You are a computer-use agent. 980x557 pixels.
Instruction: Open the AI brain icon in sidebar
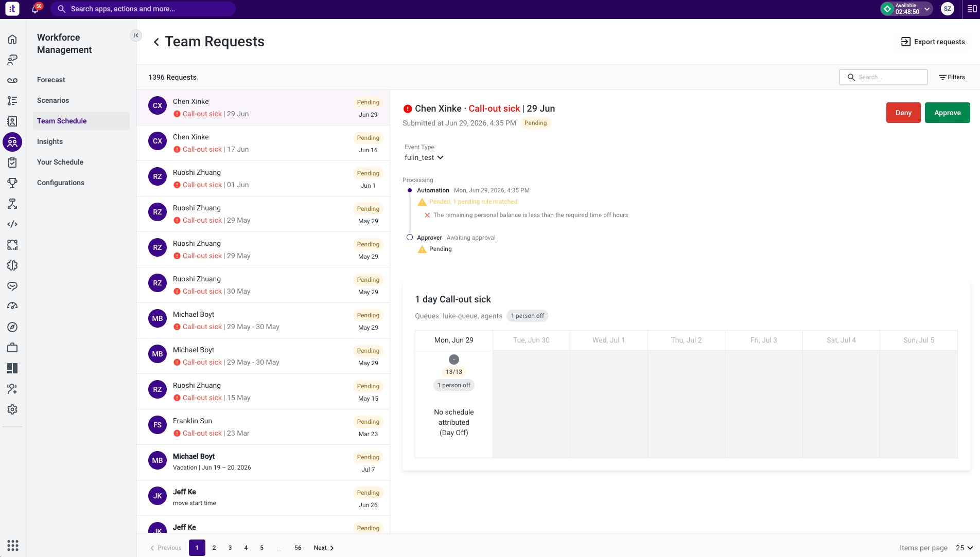click(x=12, y=265)
